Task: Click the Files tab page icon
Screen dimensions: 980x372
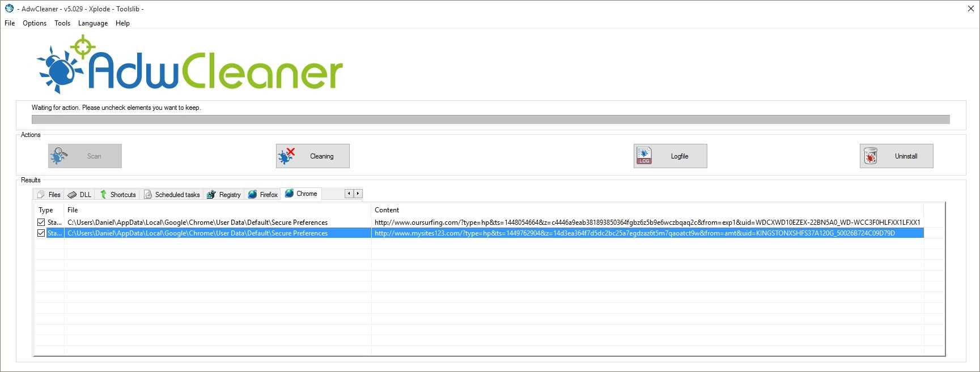Action: click(41, 194)
